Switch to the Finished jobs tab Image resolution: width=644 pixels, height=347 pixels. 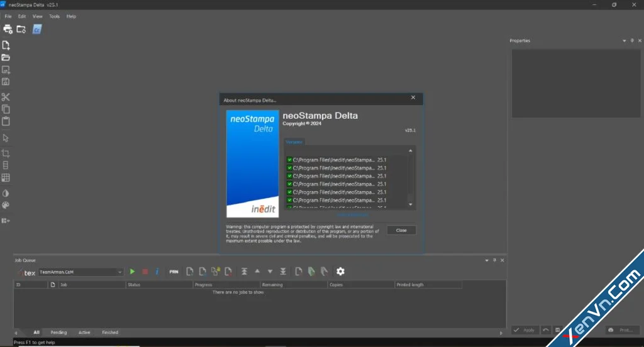(x=110, y=332)
